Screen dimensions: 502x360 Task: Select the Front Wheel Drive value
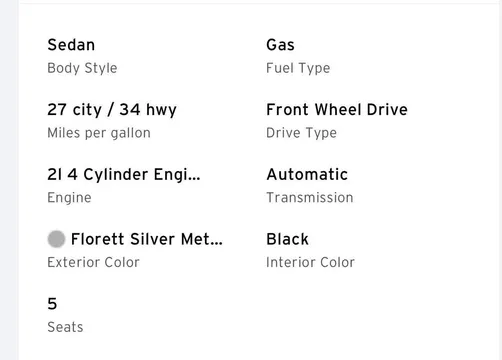(x=337, y=109)
